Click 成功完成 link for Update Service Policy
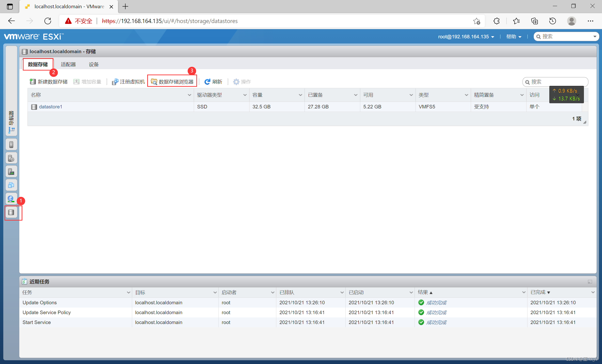Image resolution: width=602 pixels, height=364 pixels. coord(436,313)
